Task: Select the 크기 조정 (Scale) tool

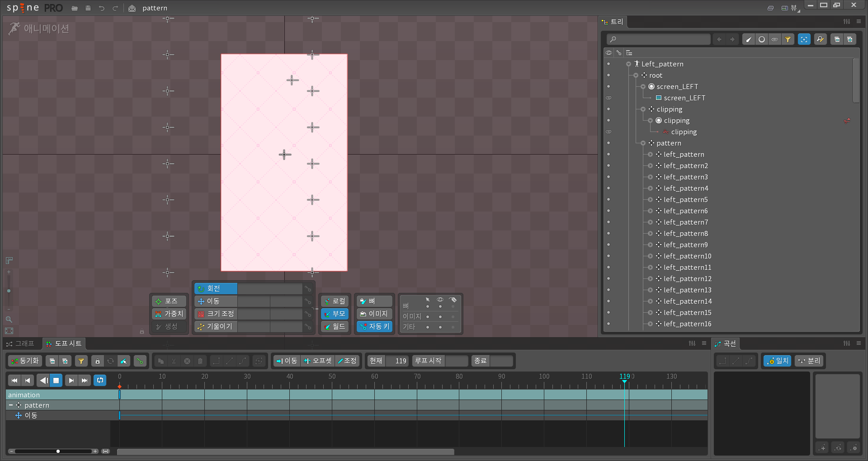Action: pyautogui.click(x=216, y=314)
